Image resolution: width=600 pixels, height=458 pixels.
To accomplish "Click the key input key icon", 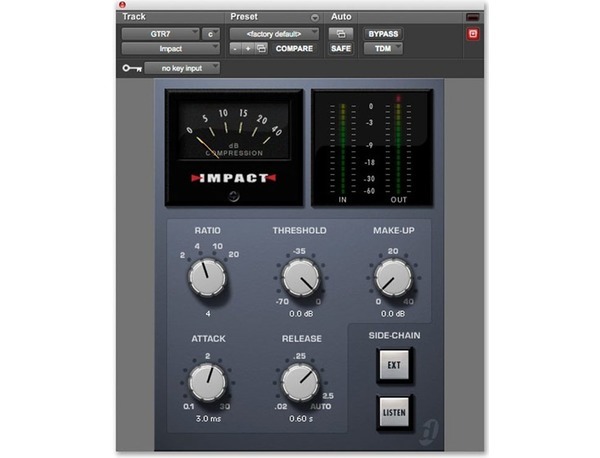I will 132,68.
